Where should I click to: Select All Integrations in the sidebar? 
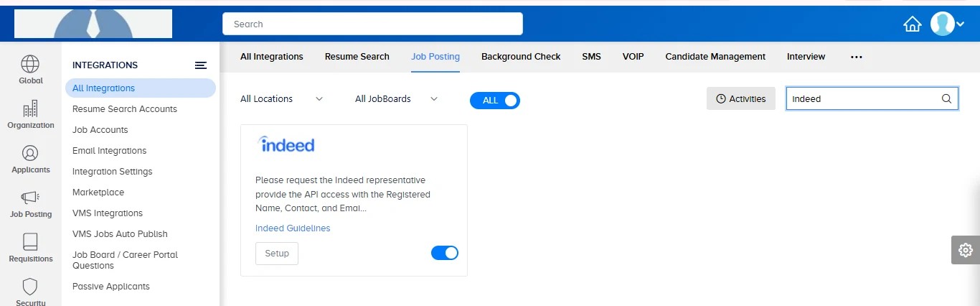tap(141, 88)
